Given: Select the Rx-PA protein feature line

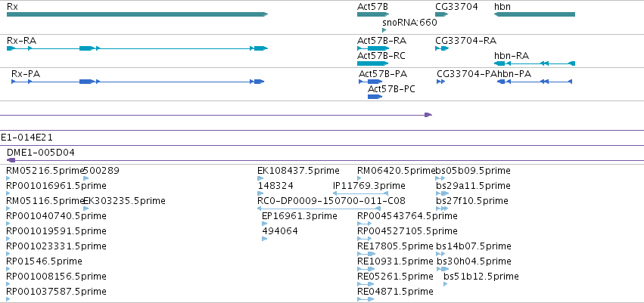Looking at the screenshot, I should coord(138,82).
